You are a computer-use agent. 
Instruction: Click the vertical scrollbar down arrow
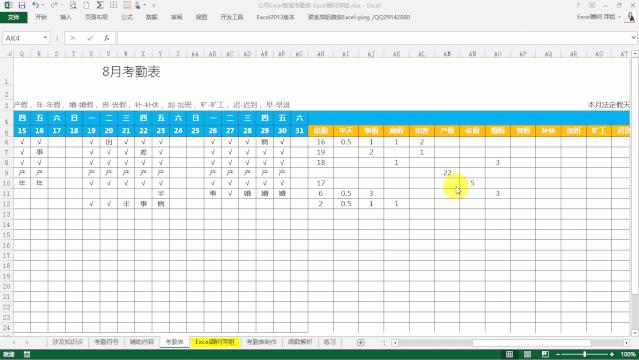click(635, 333)
